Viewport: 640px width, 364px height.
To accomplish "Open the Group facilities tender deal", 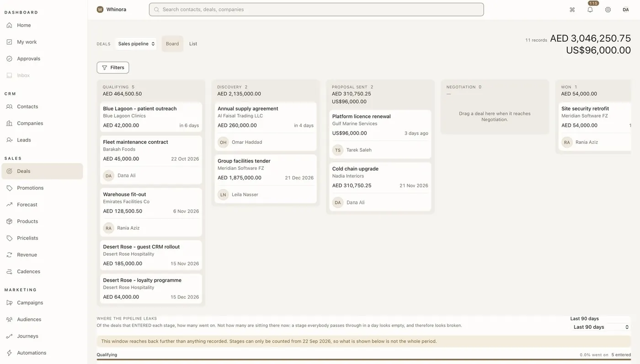I will pos(266,179).
